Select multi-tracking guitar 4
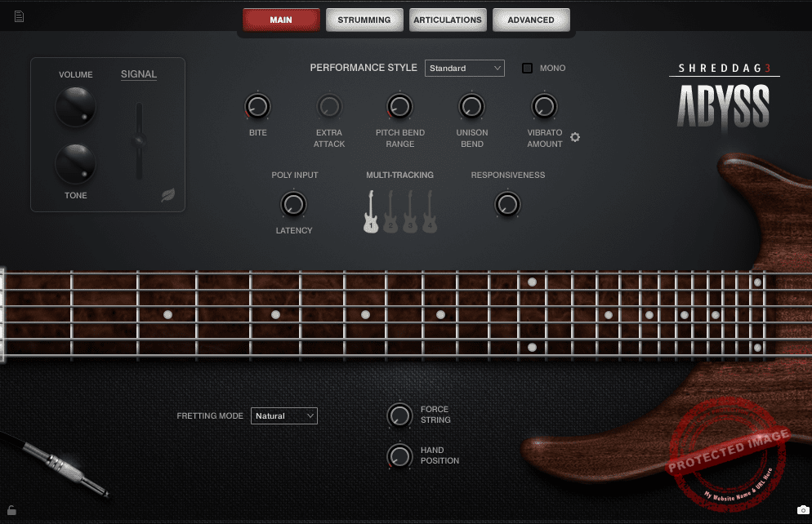 pyautogui.click(x=430, y=211)
